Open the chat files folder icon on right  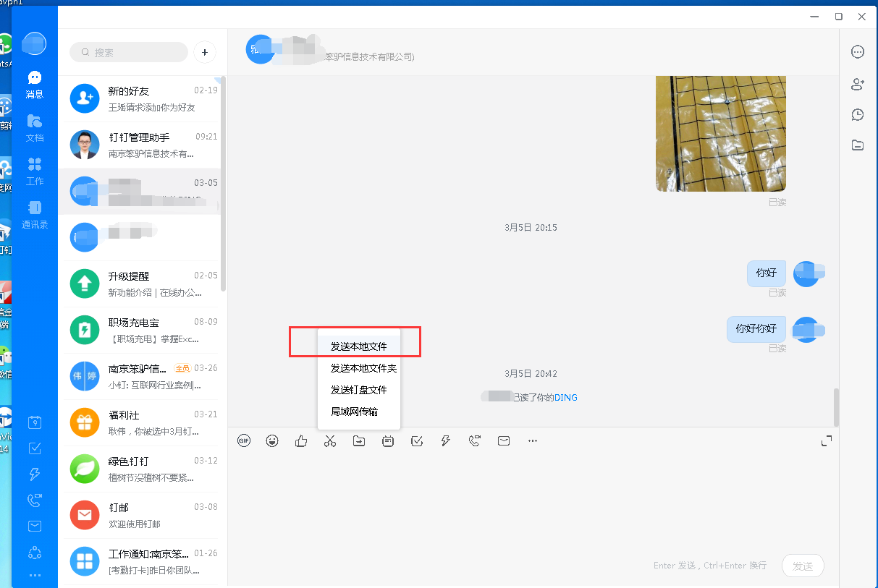[858, 145]
